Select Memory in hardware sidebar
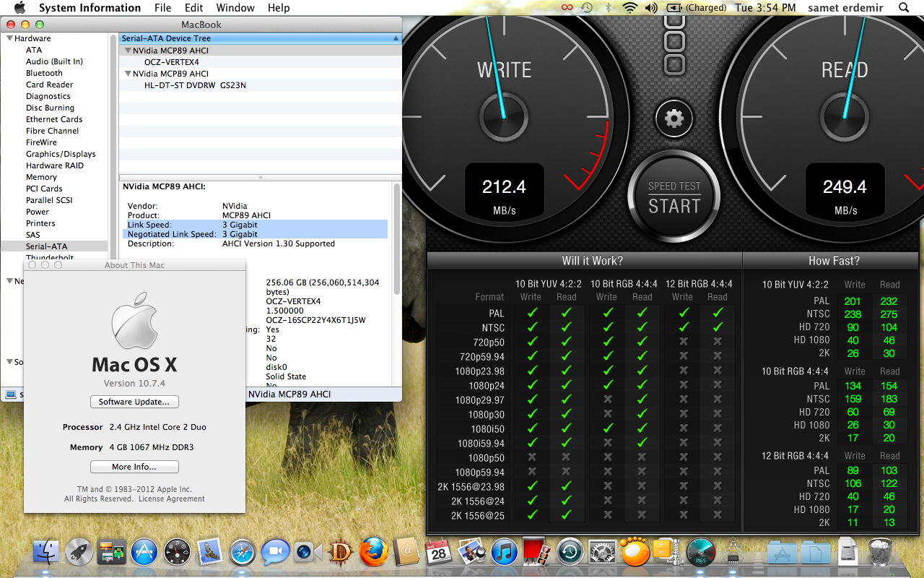The width and height of the screenshot is (924, 578). (x=41, y=177)
